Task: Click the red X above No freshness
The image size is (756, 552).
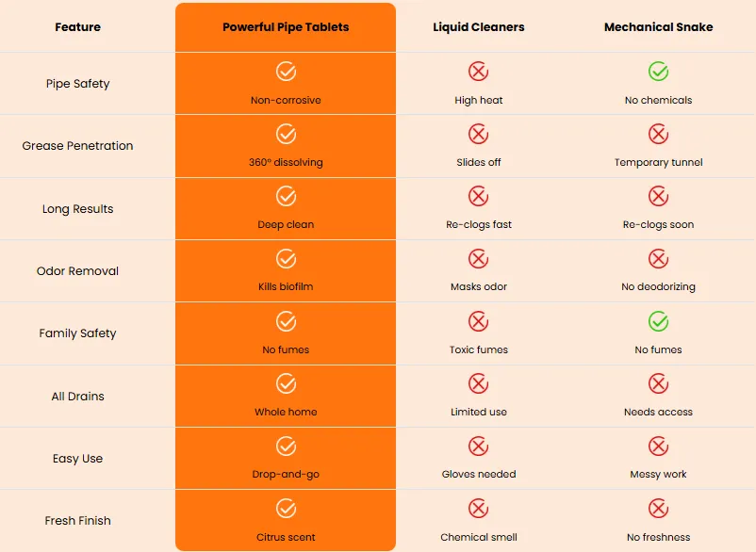Action: tap(658, 508)
